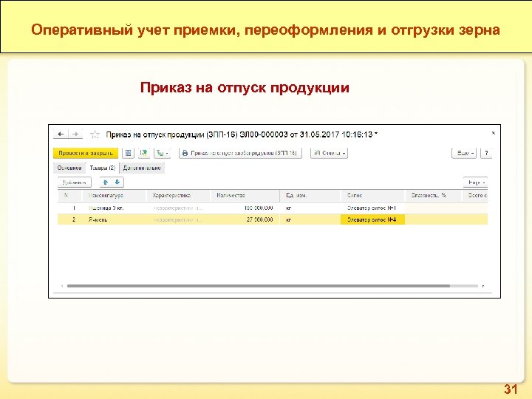
Task: Click the 'Номенклатура' column header
Action: [114, 195]
